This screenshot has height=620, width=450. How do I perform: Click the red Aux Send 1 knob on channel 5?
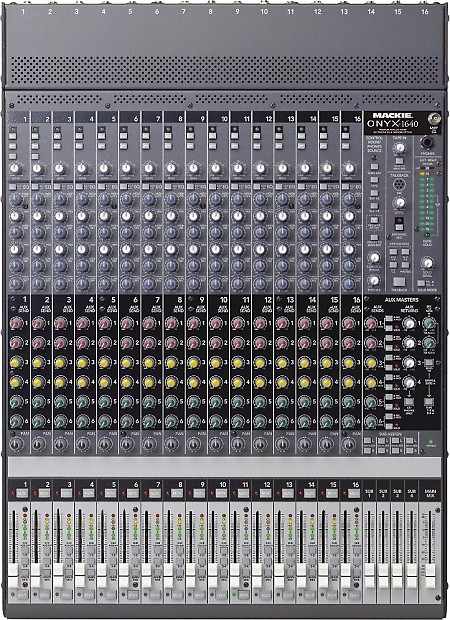tap(104, 323)
